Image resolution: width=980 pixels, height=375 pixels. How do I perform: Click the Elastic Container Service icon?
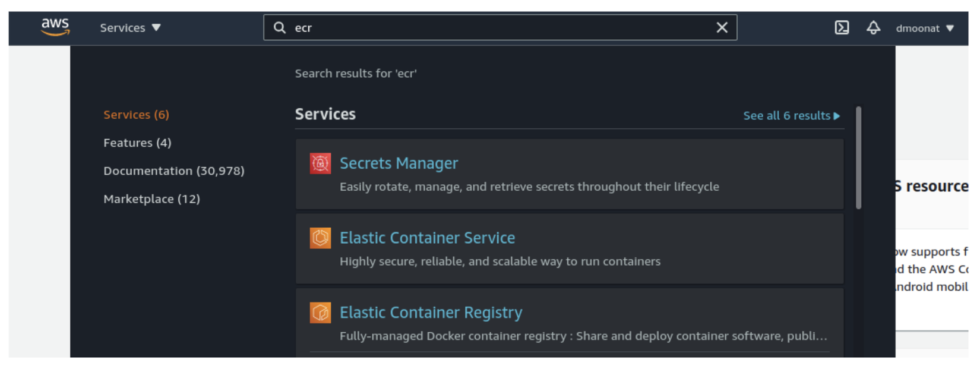320,238
